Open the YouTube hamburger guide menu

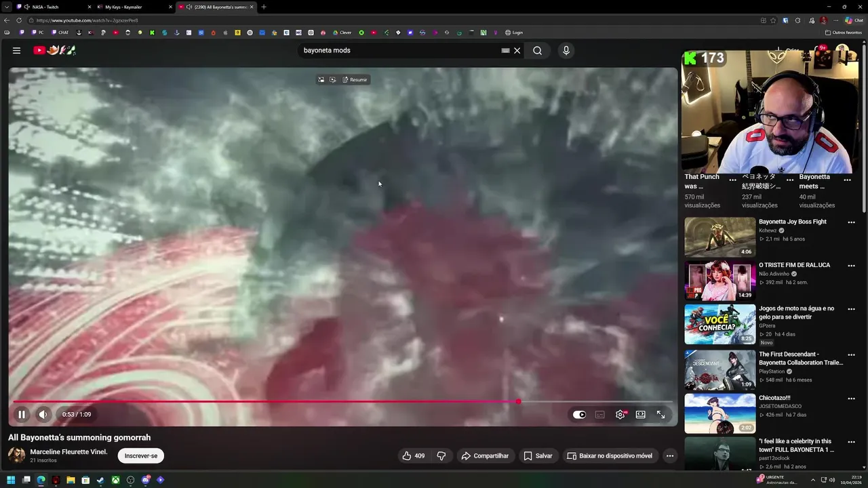(x=16, y=50)
